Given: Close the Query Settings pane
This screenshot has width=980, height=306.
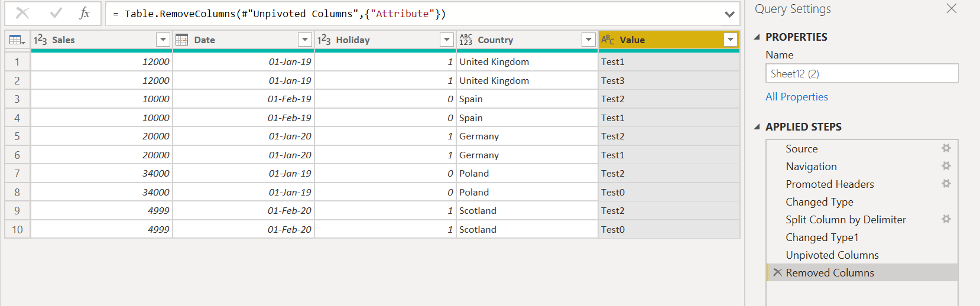Looking at the screenshot, I should pyautogui.click(x=952, y=8).
